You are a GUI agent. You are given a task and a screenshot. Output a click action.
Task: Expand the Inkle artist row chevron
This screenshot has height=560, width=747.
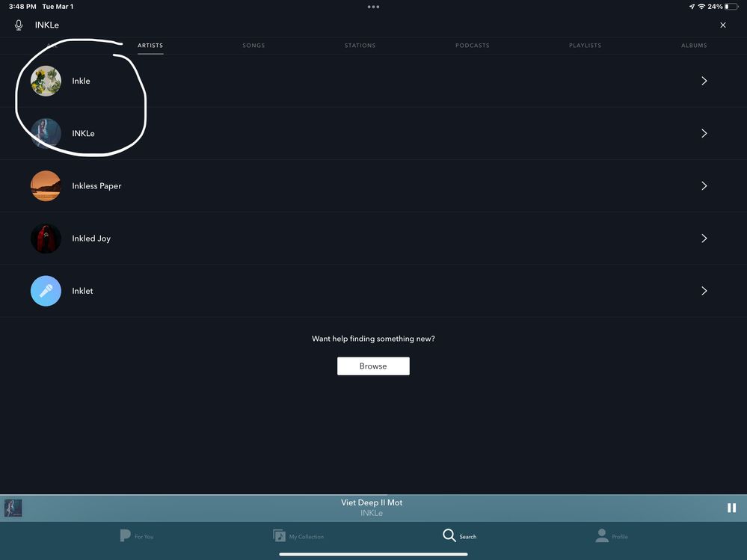[704, 81]
